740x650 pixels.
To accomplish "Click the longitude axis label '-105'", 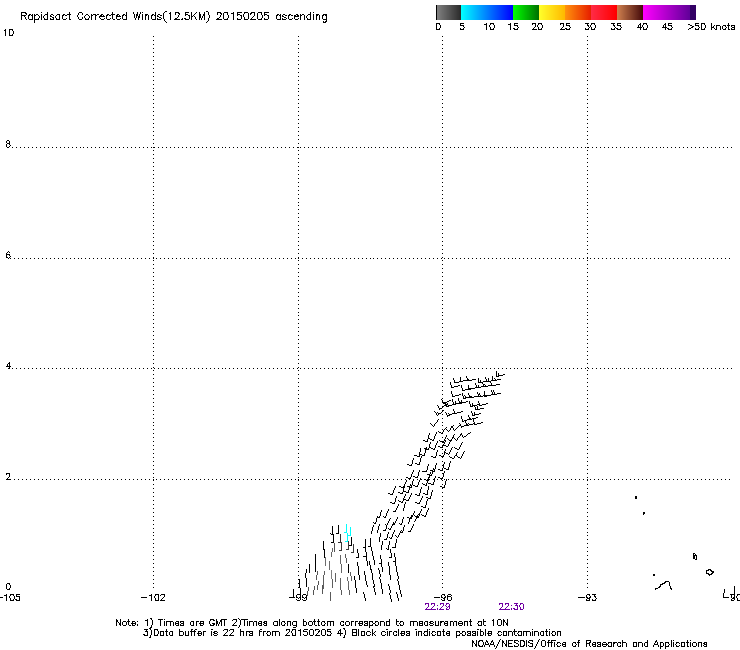I will click(10, 598).
